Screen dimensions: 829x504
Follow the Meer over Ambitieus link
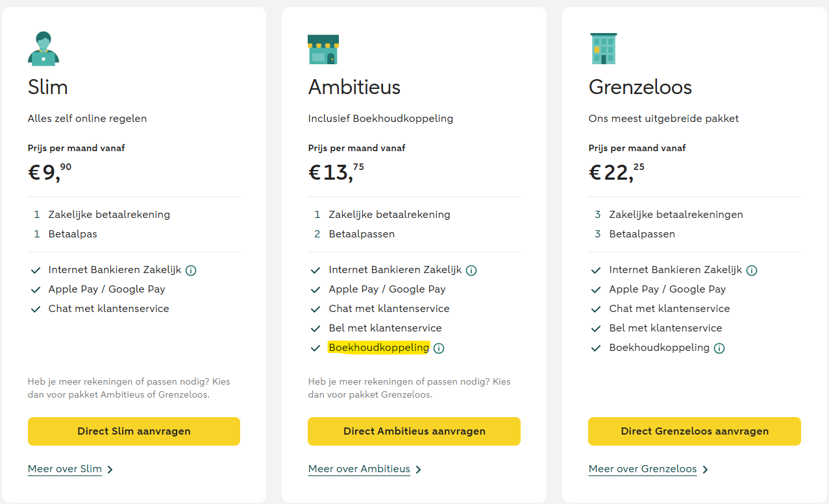[x=359, y=469]
